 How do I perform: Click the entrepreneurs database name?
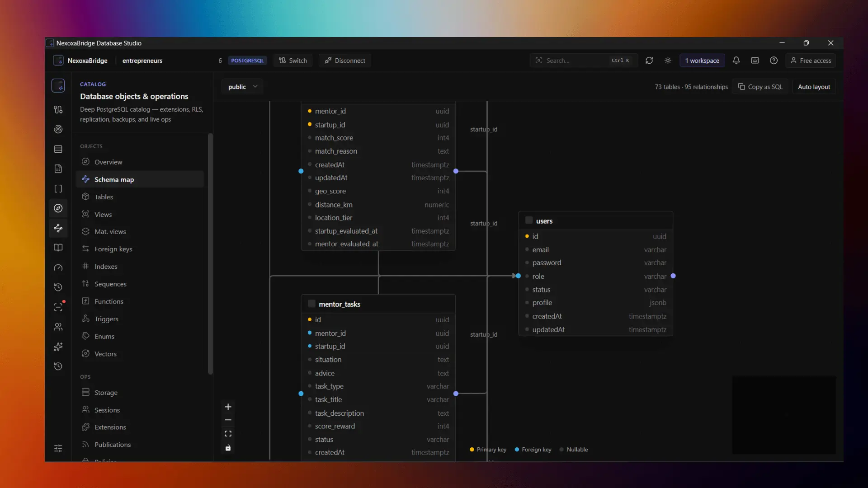(142, 61)
